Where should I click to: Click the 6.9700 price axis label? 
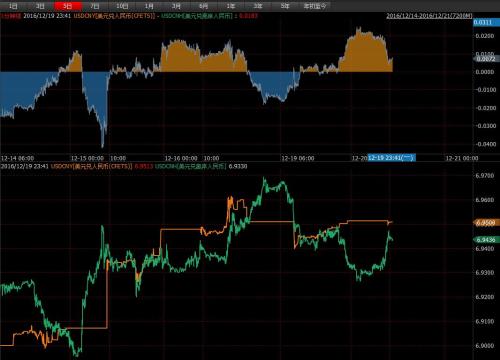click(x=485, y=176)
